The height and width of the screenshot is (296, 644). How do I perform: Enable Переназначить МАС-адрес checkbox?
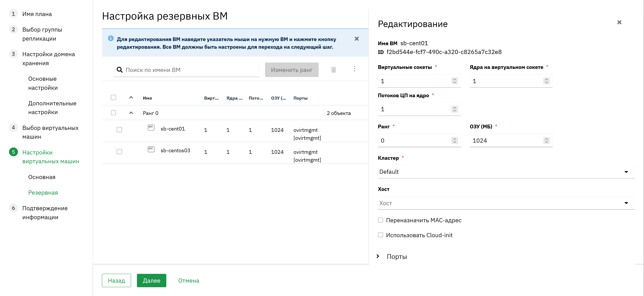tap(380, 220)
